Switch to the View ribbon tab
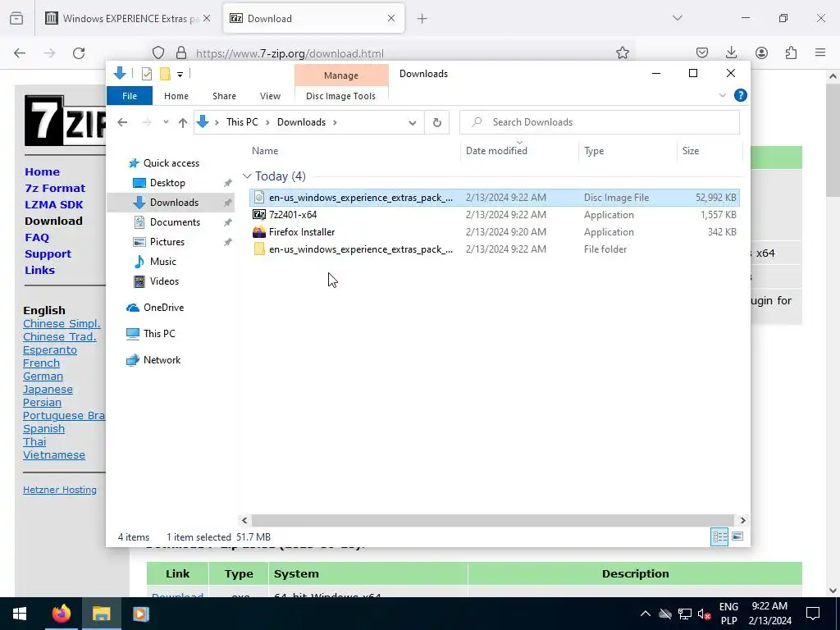The width and height of the screenshot is (840, 630). [270, 96]
